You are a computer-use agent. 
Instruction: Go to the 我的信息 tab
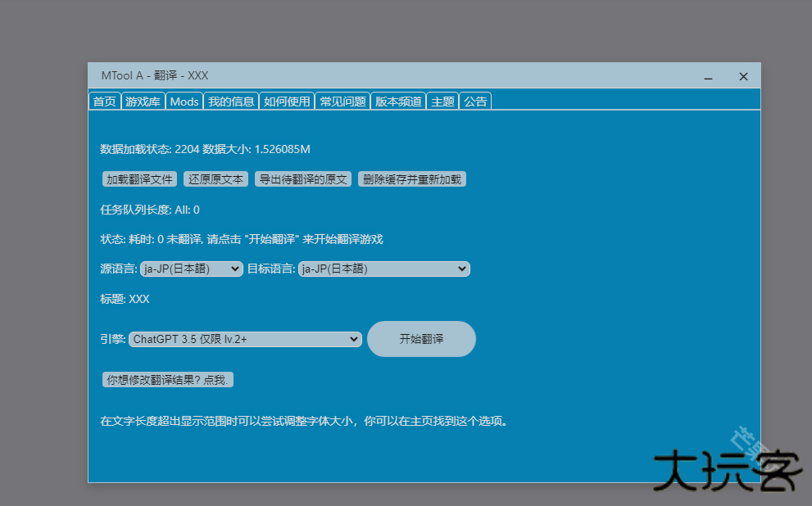pyautogui.click(x=231, y=102)
